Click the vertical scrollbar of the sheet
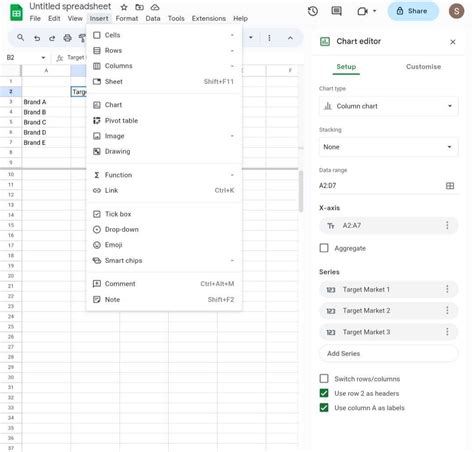 [301, 191]
